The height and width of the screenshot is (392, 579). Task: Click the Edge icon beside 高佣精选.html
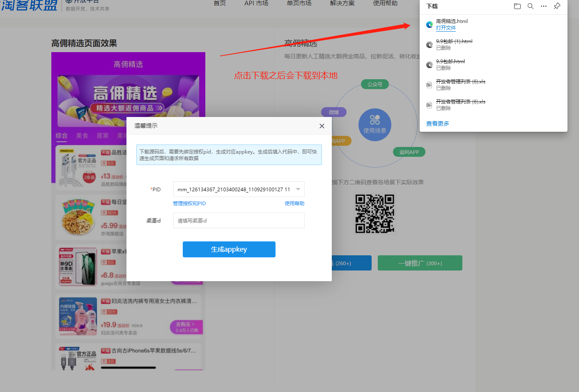coord(430,25)
